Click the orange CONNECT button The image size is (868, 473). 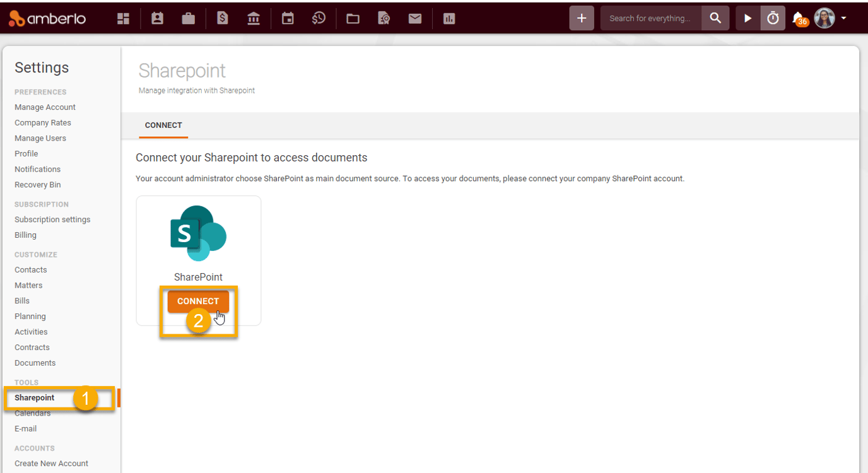tap(198, 301)
